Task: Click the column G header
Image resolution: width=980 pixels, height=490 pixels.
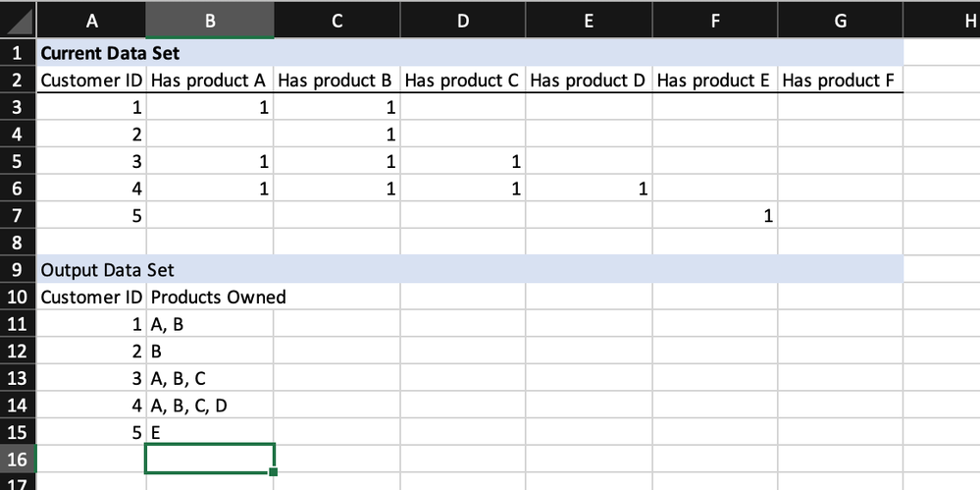Action: pos(840,19)
